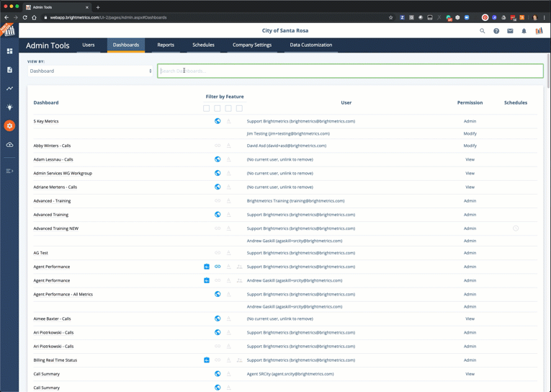Click the search magnifier icon in header
The height and width of the screenshot is (392, 551).
click(482, 31)
